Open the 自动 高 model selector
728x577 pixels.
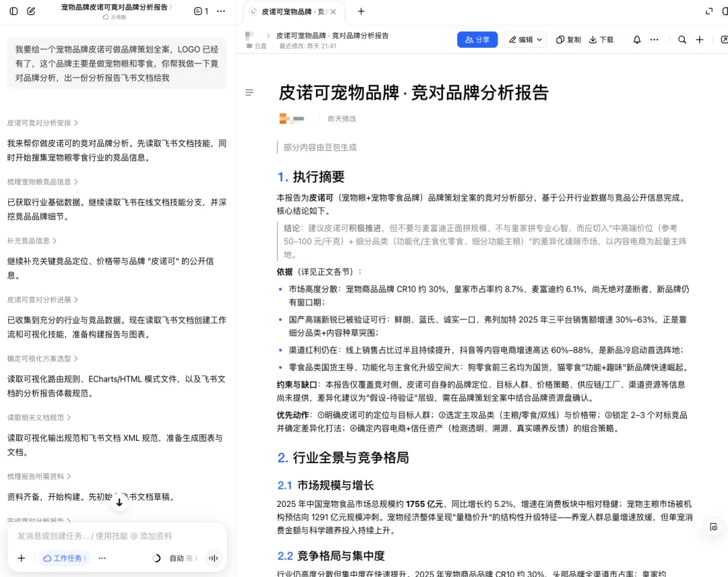pyautogui.click(x=183, y=558)
